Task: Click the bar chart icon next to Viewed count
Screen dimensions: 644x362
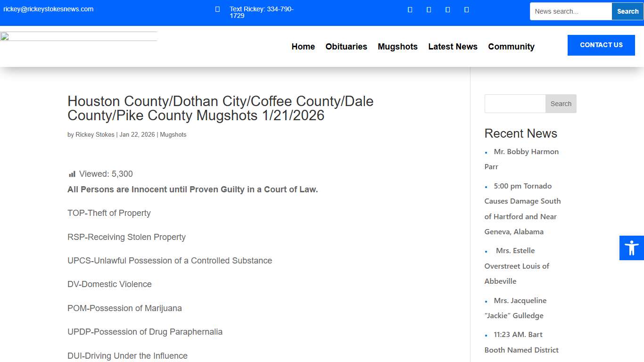Action: click(72, 173)
